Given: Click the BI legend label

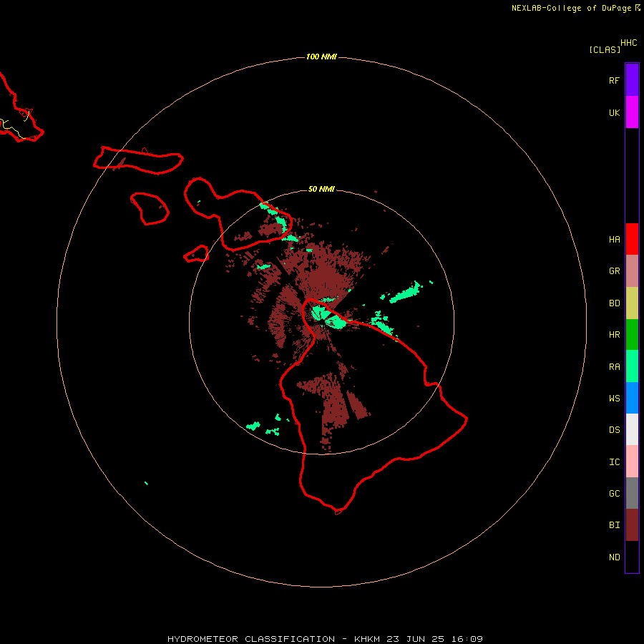Looking at the screenshot, I should [614, 525].
